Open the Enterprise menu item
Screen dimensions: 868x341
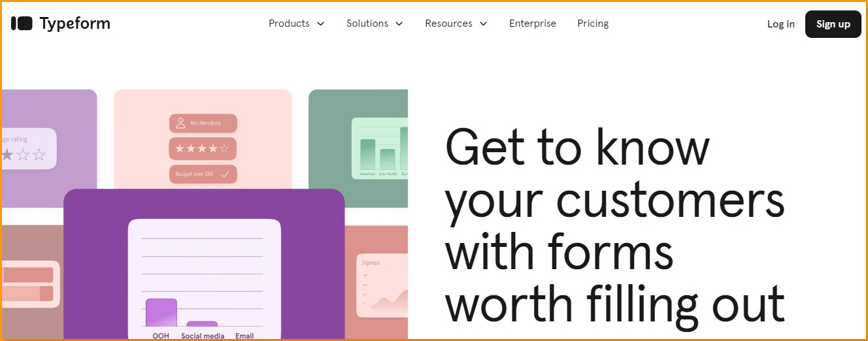533,24
